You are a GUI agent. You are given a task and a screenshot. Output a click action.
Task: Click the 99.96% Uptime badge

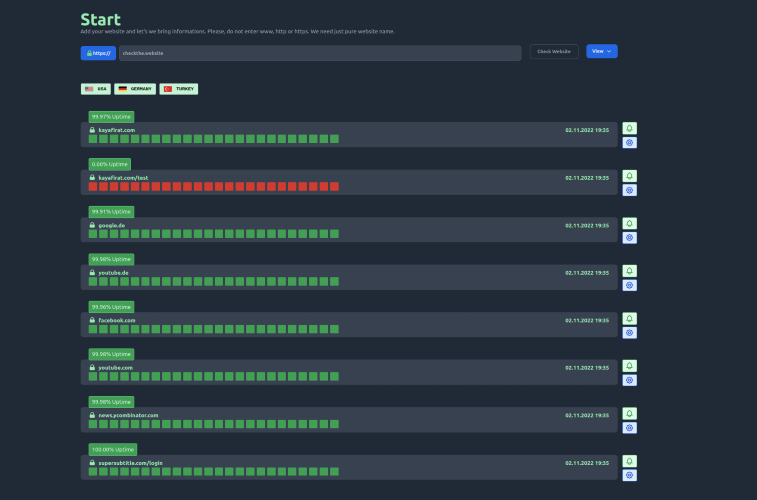click(111, 307)
